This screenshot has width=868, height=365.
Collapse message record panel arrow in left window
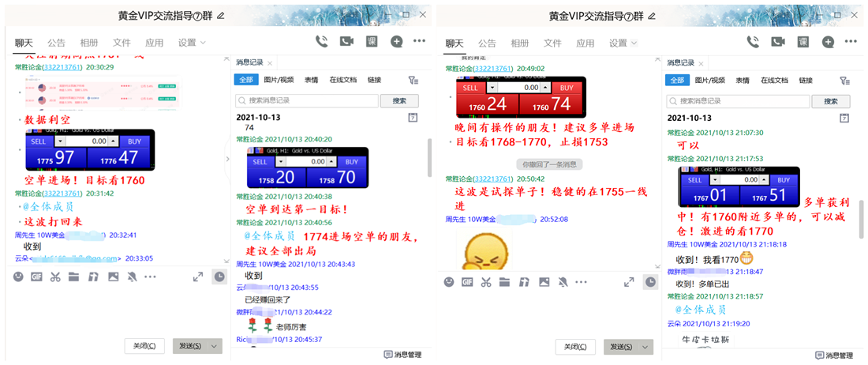click(x=227, y=159)
